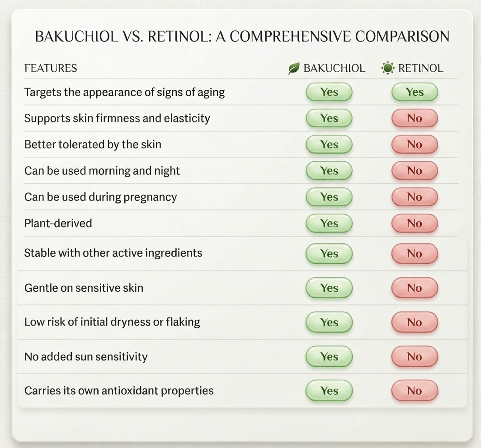Click Bakuchiol's Yes pill for pregnancy use
The height and width of the screenshot is (448, 481).
[x=329, y=197]
